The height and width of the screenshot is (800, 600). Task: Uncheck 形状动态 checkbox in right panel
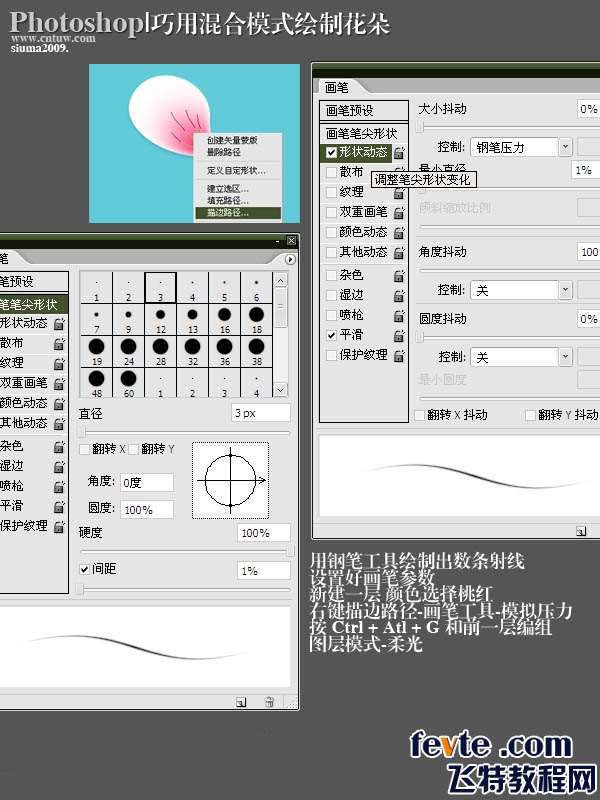click(x=331, y=152)
